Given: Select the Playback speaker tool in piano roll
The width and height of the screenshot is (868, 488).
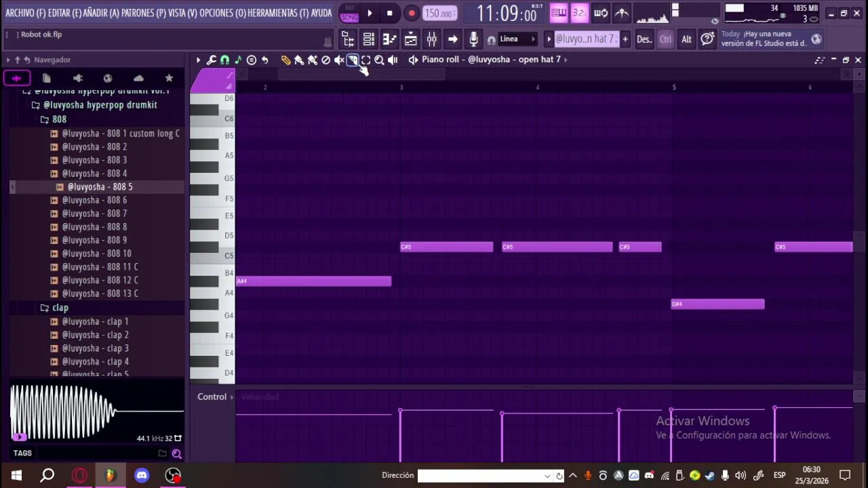Looking at the screenshot, I should click(393, 60).
